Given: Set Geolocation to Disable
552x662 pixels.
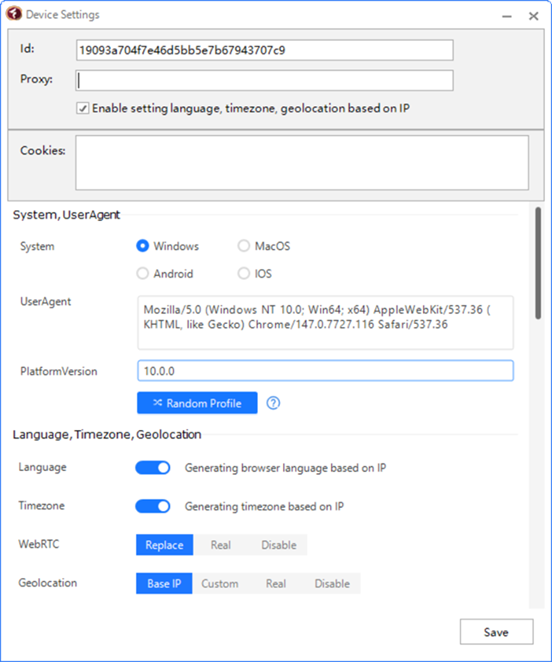Looking at the screenshot, I should (332, 583).
